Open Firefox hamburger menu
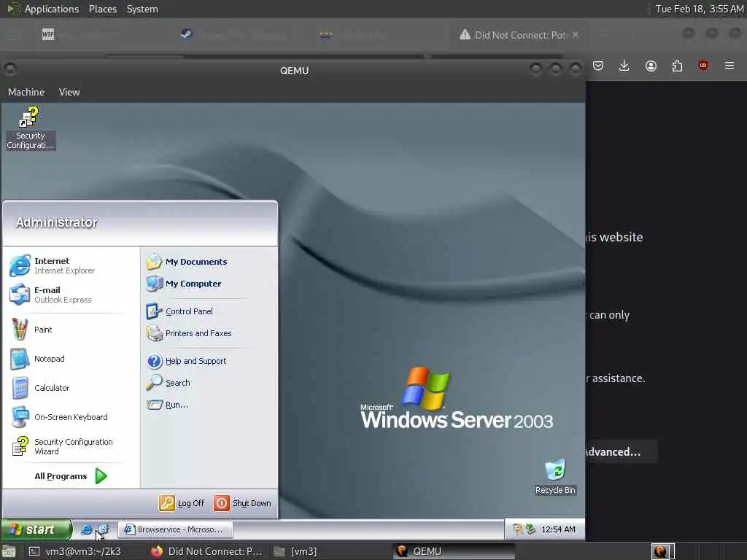The width and height of the screenshot is (747, 560). tap(729, 66)
